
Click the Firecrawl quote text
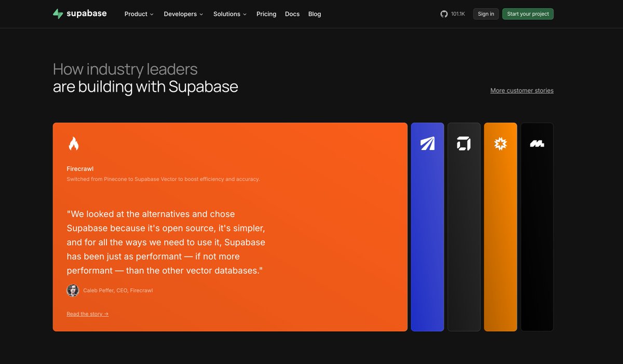[166, 242]
